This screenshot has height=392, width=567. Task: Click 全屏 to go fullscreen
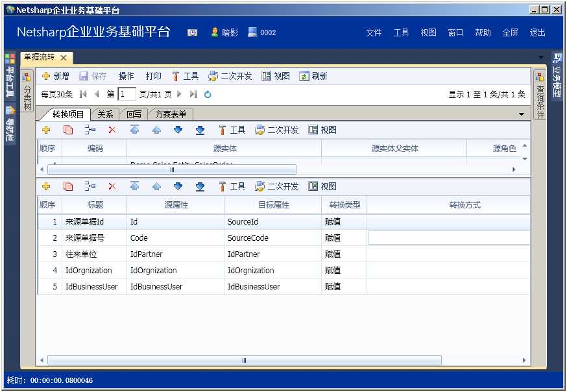510,32
